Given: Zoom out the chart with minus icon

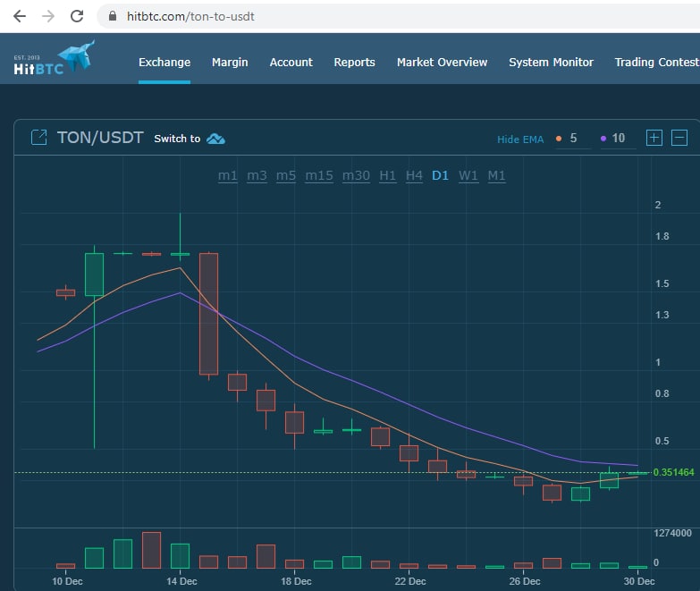Looking at the screenshot, I should coord(679,138).
